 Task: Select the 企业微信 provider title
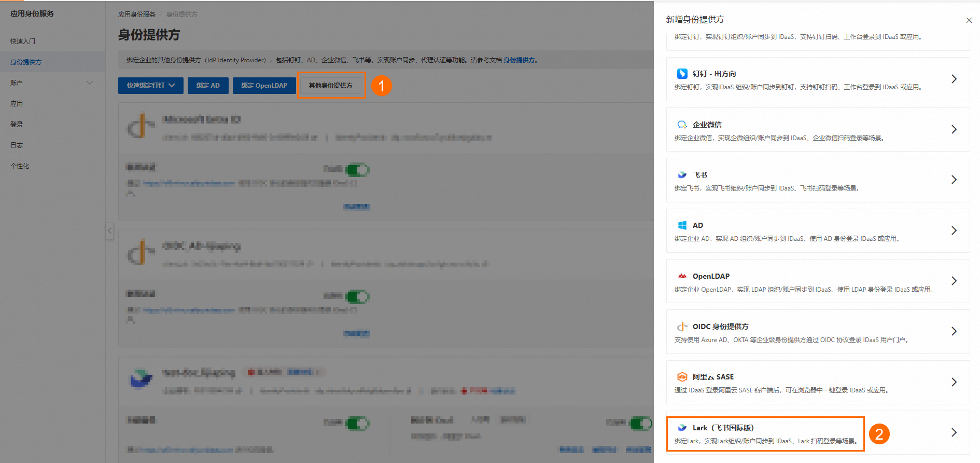[x=707, y=125]
